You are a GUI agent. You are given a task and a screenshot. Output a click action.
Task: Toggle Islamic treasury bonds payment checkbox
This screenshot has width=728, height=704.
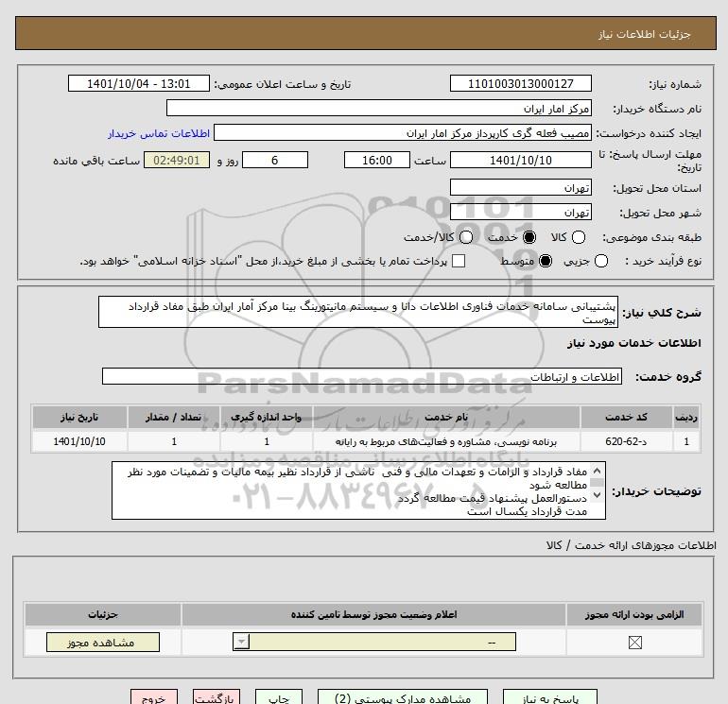[x=459, y=261]
